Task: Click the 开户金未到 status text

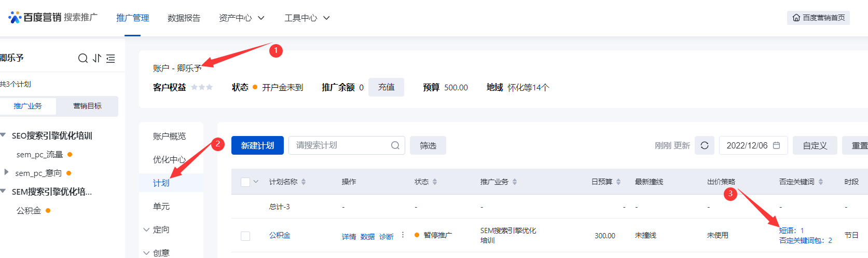Action: (282, 87)
